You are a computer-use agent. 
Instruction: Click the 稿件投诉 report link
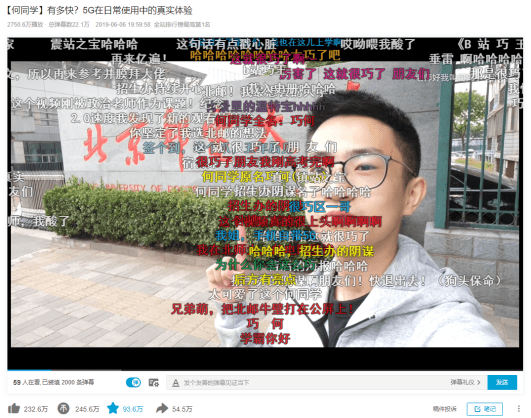coord(444,409)
